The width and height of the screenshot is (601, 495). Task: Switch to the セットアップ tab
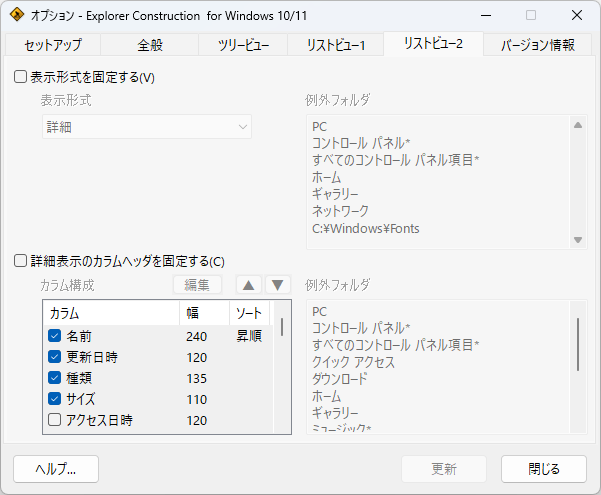pos(46,45)
